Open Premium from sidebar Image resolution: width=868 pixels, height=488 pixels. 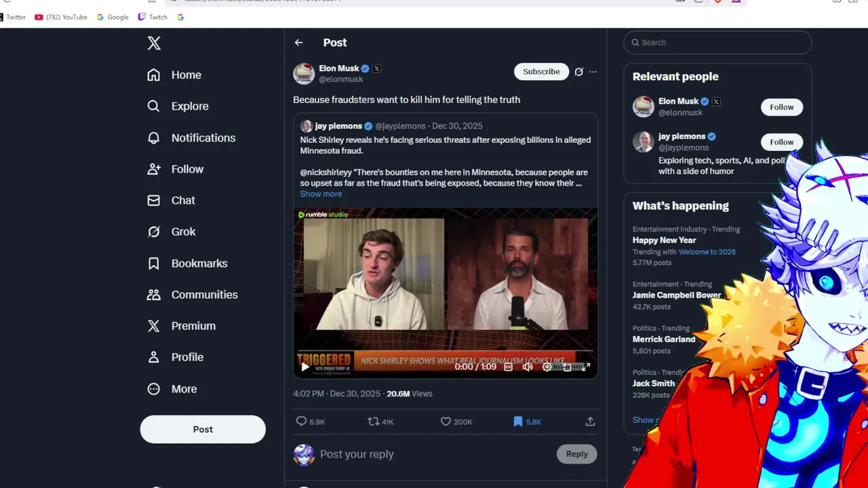[181, 325]
